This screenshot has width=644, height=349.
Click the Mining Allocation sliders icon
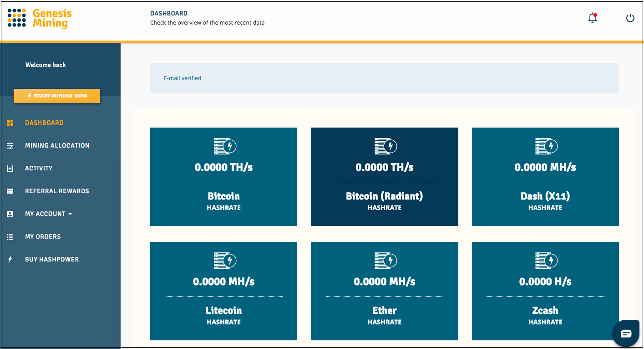coord(10,145)
